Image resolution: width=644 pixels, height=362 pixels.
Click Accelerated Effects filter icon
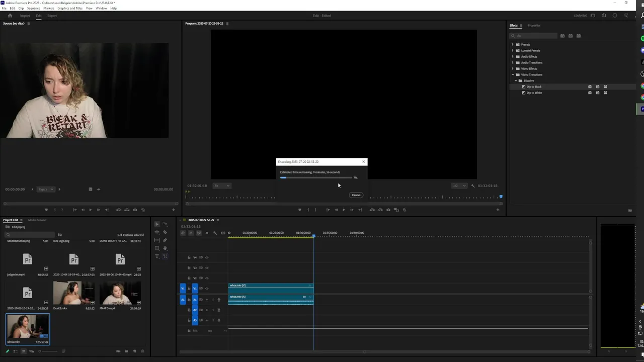[x=562, y=36]
